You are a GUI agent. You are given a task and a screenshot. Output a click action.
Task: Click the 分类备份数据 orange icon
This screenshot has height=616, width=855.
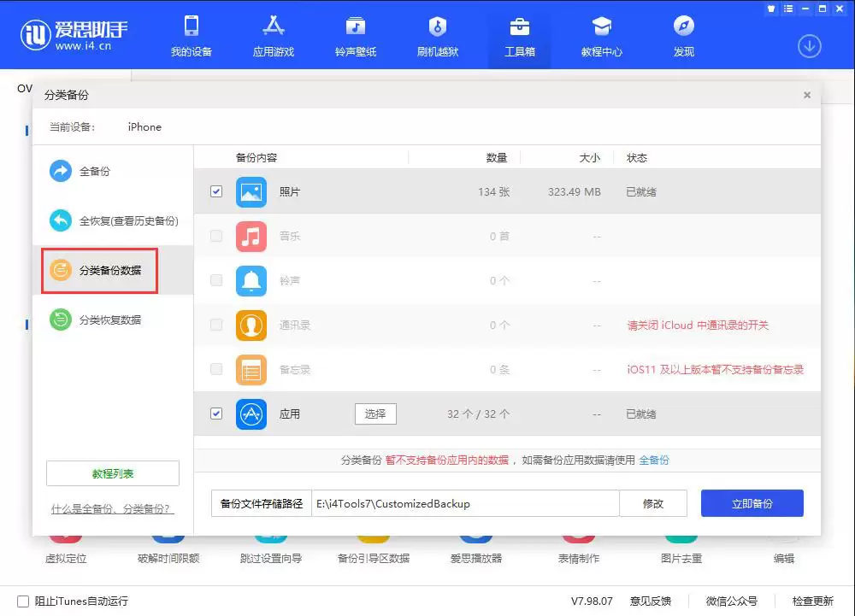pyautogui.click(x=61, y=270)
